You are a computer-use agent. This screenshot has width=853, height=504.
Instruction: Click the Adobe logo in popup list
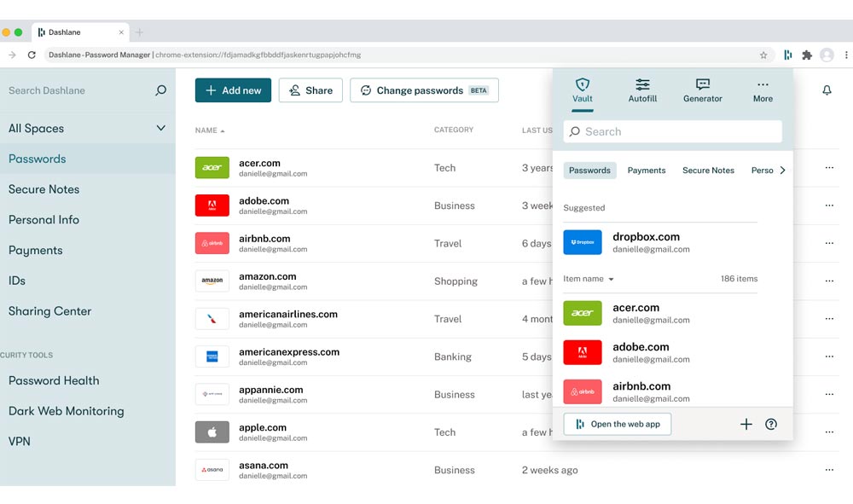pos(582,352)
